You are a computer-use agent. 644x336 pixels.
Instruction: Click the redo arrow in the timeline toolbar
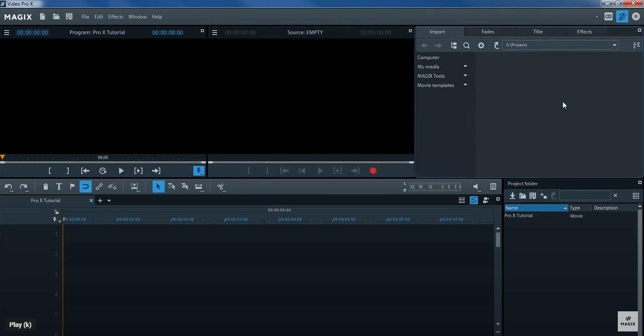[23, 187]
